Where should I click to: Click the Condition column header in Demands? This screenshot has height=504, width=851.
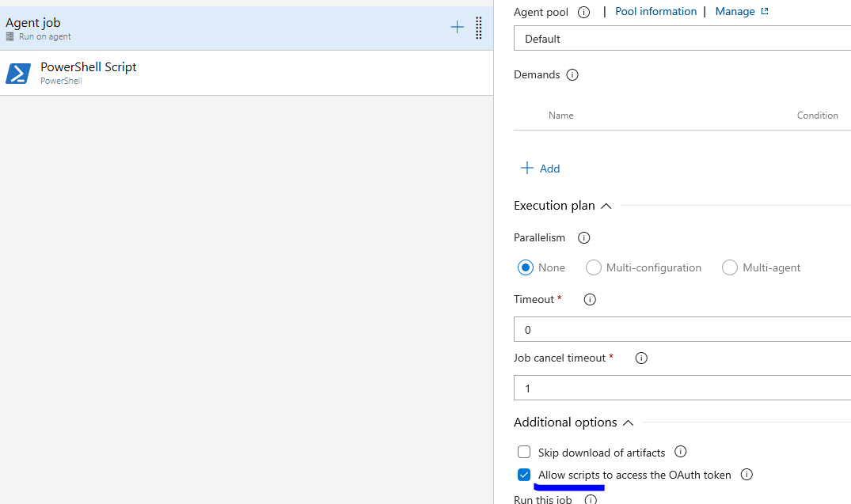(x=817, y=115)
